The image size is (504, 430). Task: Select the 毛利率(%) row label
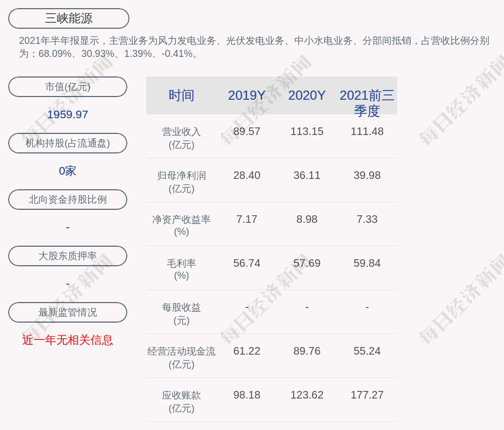pyautogui.click(x=182, y=269)
